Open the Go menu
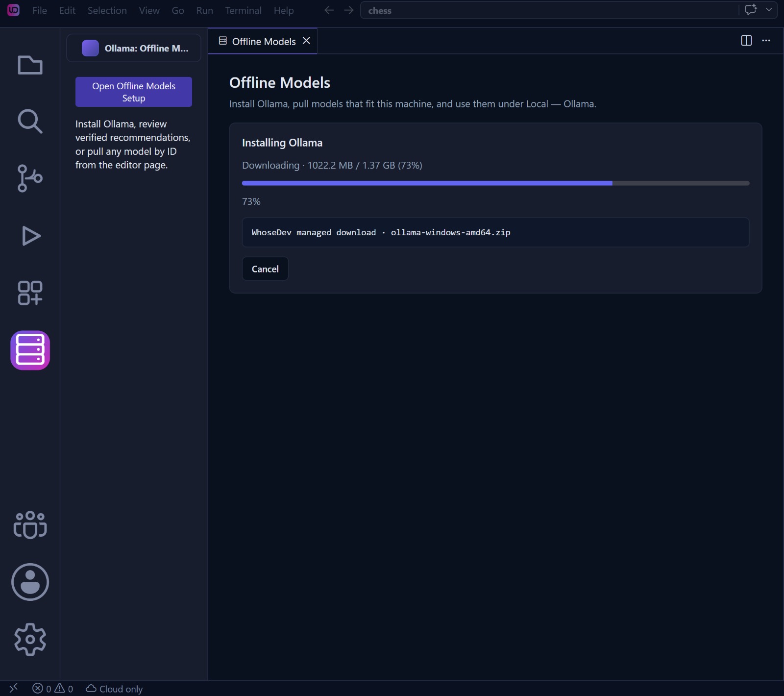This screenshot has width=784, height=696. coord(178,10)
